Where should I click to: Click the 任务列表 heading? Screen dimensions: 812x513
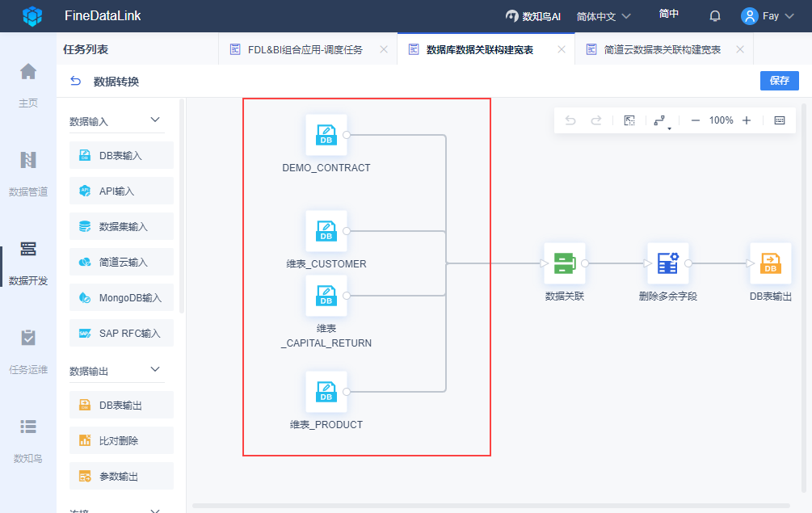[x=86, y=49]
